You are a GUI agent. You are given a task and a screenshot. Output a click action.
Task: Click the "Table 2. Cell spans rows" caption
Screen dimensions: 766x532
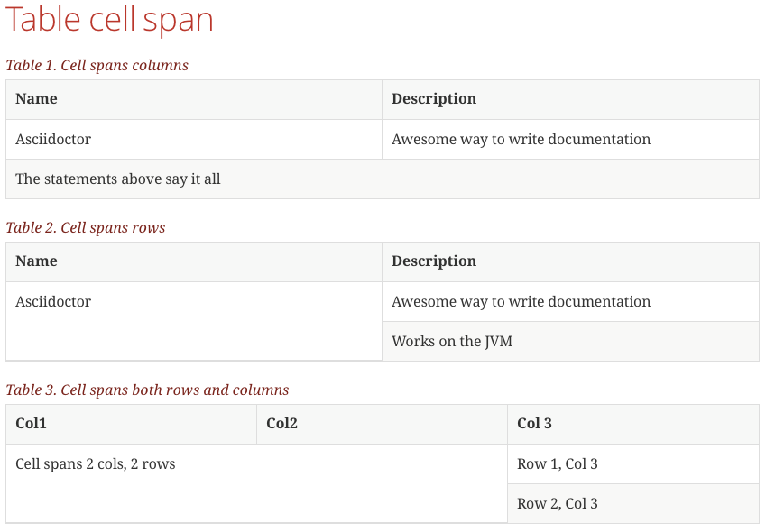(x=86, y=227)
